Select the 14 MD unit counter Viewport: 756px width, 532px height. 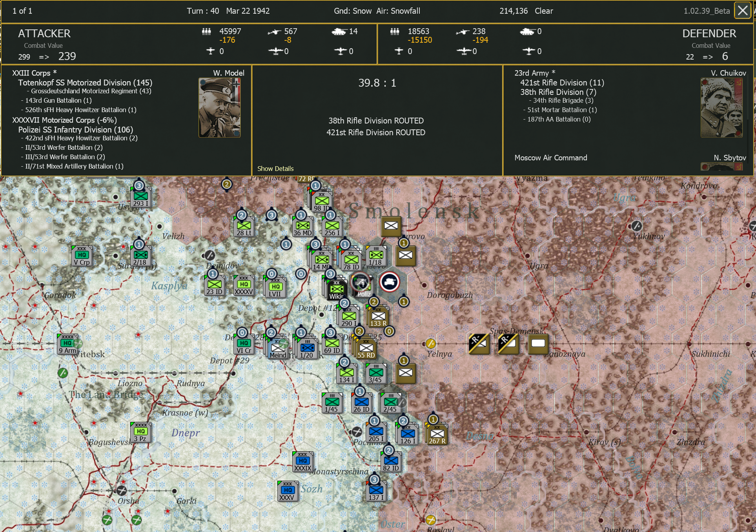pos(322,261)
